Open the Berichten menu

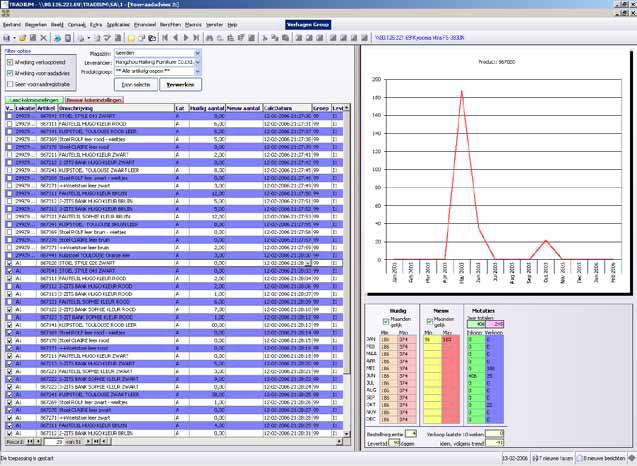[x=170, y=23]
